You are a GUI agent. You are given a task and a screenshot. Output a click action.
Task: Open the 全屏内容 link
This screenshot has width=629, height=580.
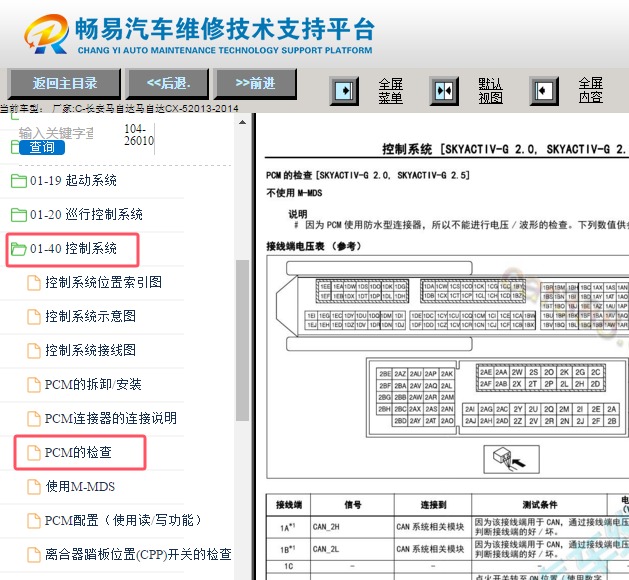pos(590,91)
